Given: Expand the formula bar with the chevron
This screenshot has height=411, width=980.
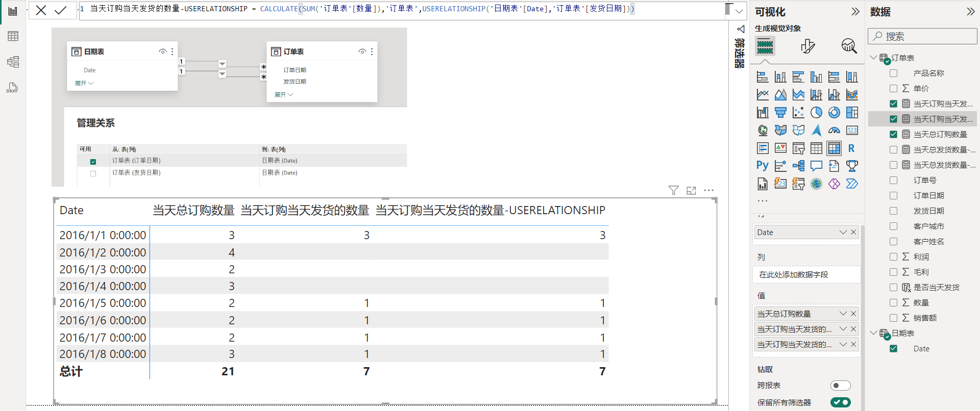Looking at the screenshot, I should point(739,11).
